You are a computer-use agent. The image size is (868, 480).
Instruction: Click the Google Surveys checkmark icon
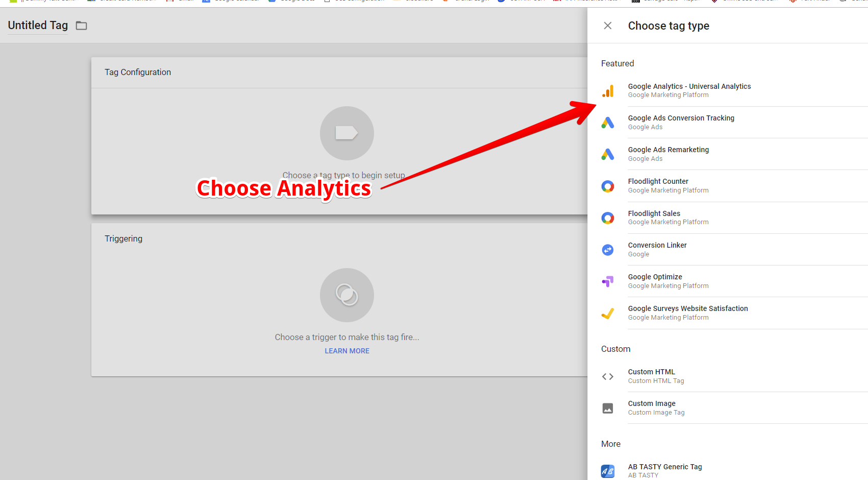click(x=608, y=313)
